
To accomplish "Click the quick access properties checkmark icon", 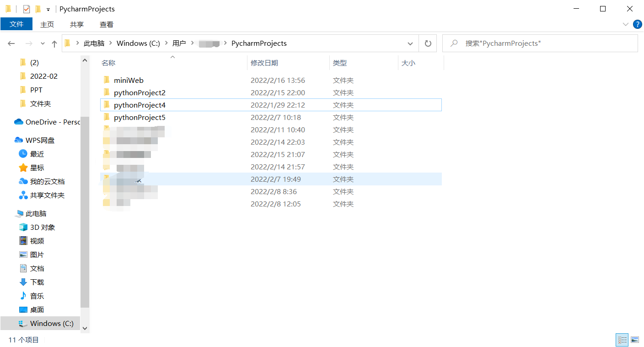I will coord(27,9).
